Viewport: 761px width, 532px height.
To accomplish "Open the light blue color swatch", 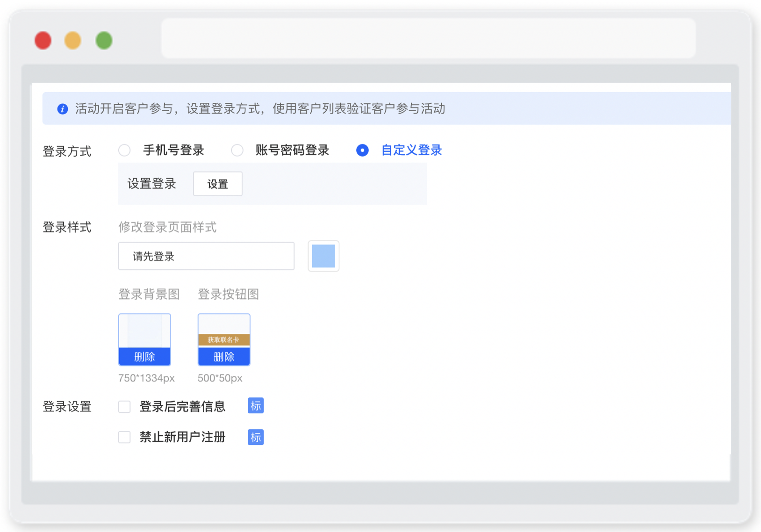I will point(323,256).
